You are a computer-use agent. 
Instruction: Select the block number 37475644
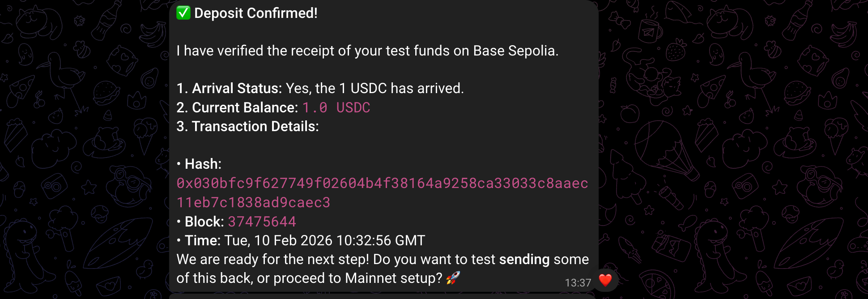(x=261, y=221)
